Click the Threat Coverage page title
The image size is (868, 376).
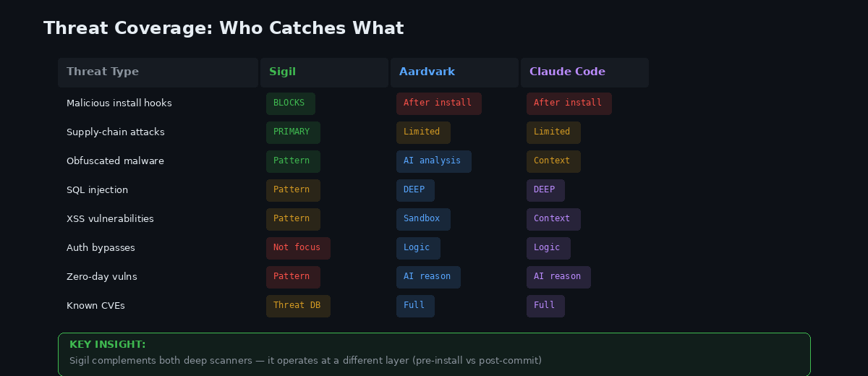[x=224, y=28]
